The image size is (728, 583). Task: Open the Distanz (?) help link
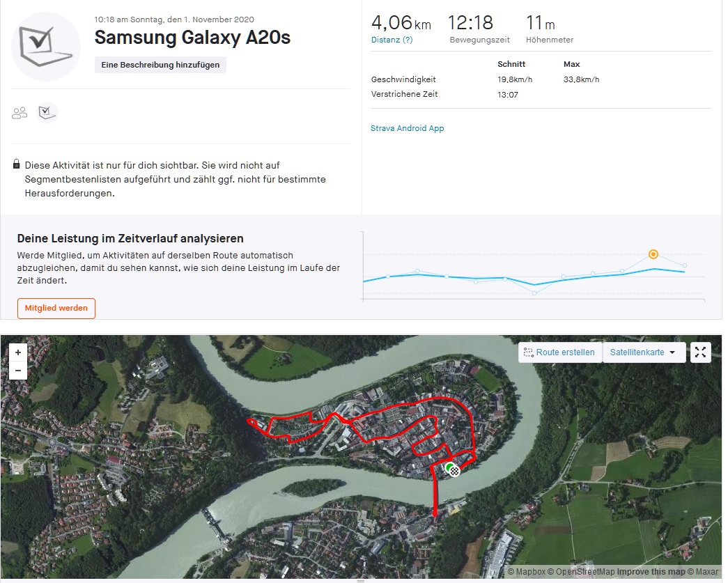tap(392, 40)
